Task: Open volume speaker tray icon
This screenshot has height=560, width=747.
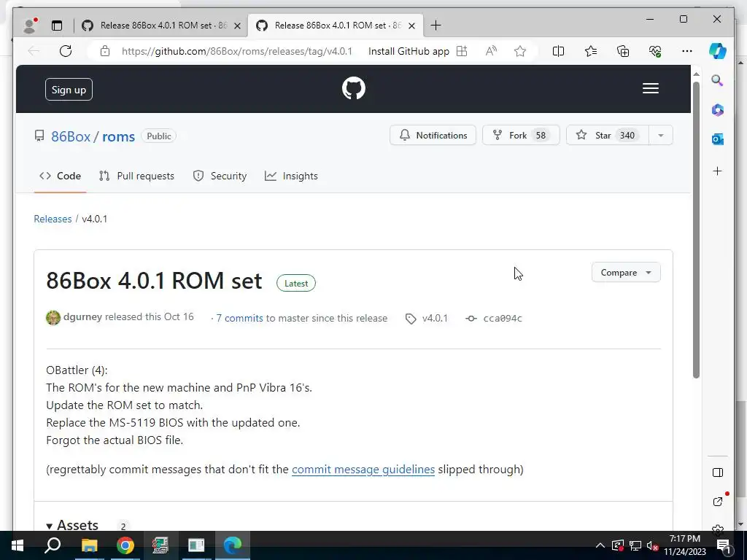Action: click(x=652, y=545)
